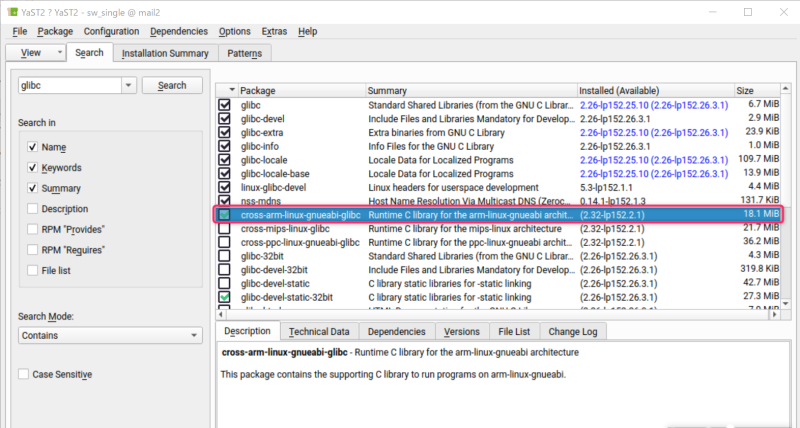Viewport: 800px width, 428px height.
Task: Enable the Description search option
Action: pos(33,209)
